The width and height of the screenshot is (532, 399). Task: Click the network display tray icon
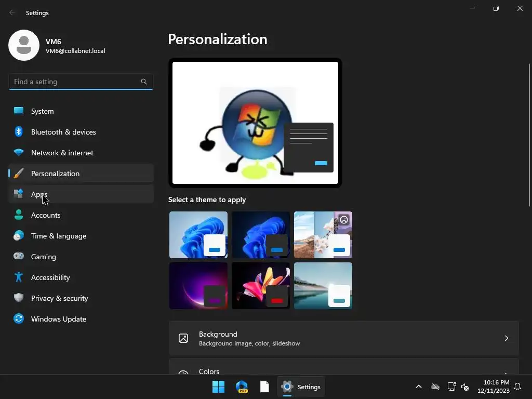click(451, 387)
